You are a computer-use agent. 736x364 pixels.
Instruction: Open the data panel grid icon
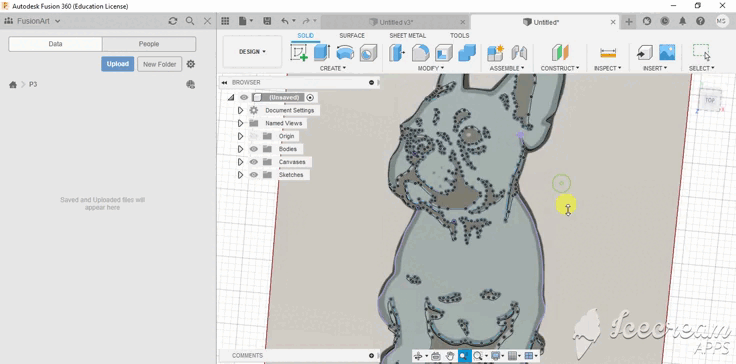pyautogui.click(x=225, y=21)
